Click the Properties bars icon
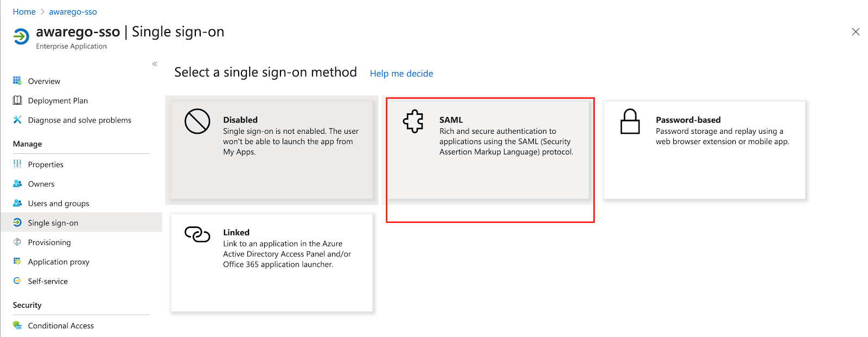This screenshot has height=337, width=868. (17, 164)
